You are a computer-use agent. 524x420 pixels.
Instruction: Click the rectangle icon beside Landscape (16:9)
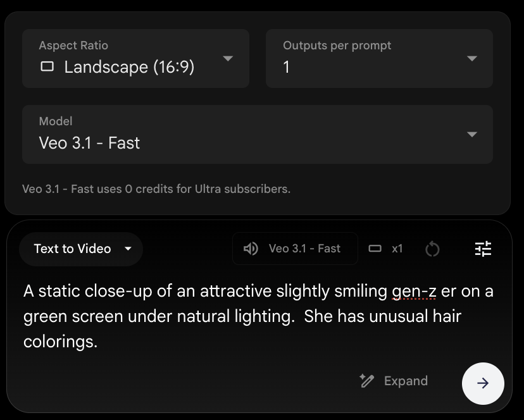(47, 66)
